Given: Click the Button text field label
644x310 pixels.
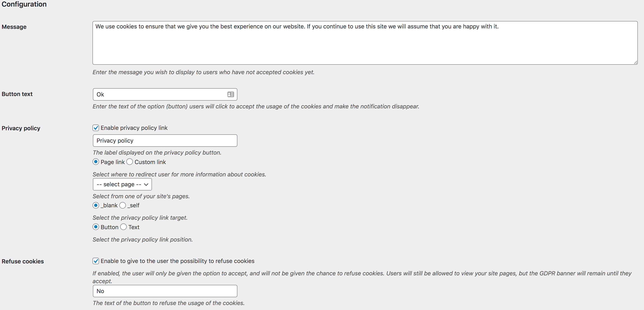Looking at the screenshot, I should pos(17,94).
